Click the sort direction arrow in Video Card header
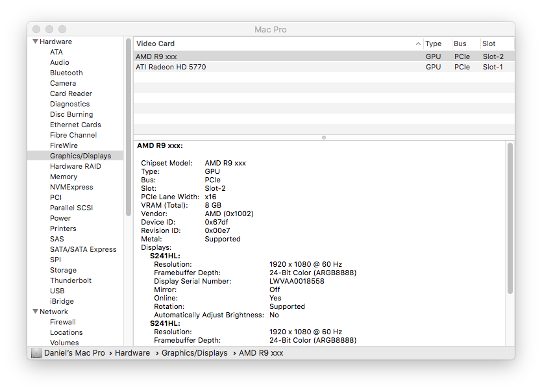Image resolution: width=542 pixels, height=392 pixels. tap(418, 43)
